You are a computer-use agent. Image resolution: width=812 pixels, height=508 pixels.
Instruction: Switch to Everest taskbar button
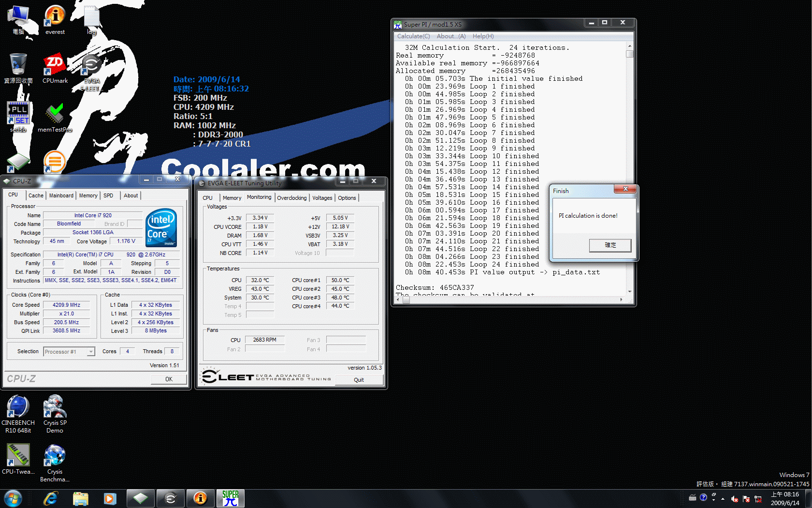tap(201, 498)
